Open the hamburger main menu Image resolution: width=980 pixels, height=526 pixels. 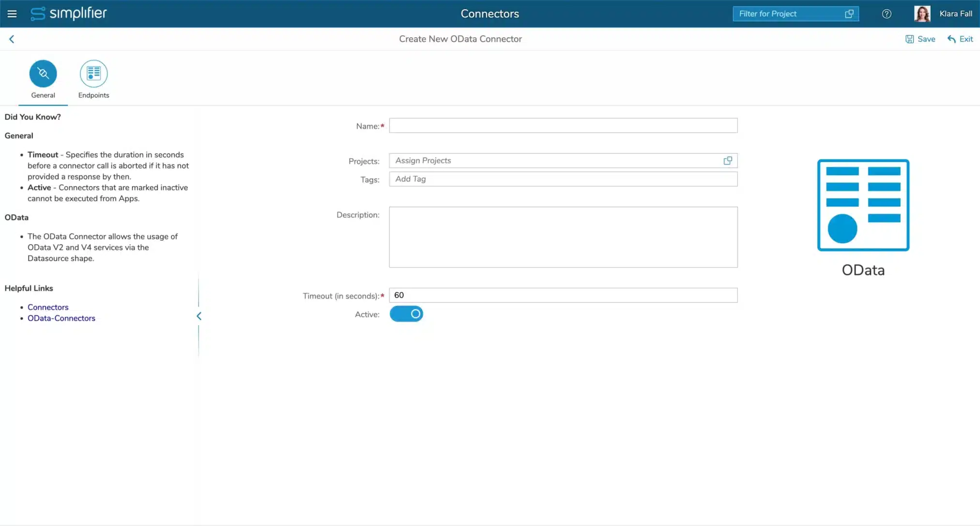(12, 14)
